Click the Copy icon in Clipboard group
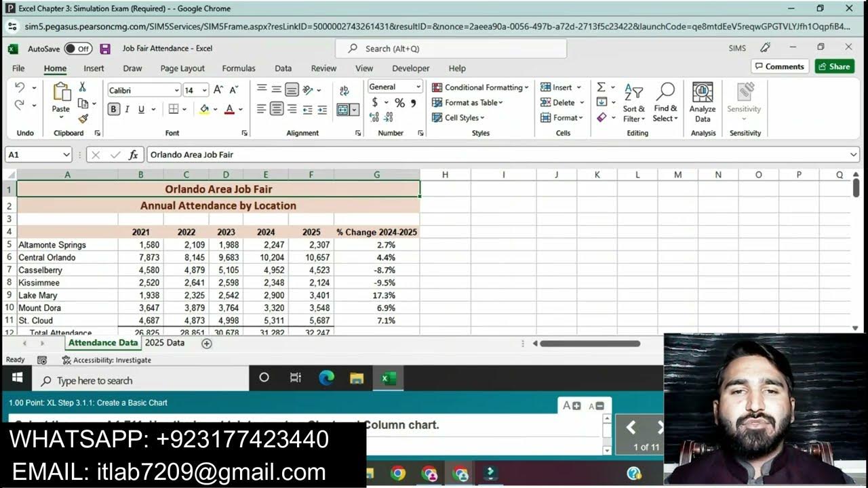Image resolution: width=868 pixels, height=488 pixels. [x=83, y=103]
